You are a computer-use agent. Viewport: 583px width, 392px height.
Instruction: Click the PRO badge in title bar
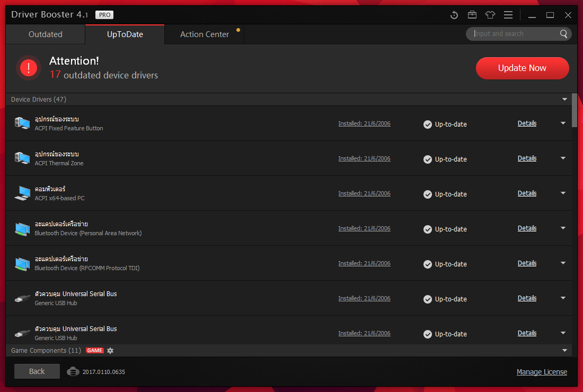click(x=104, y=15)
